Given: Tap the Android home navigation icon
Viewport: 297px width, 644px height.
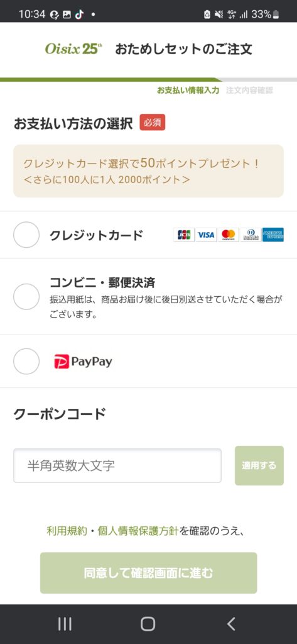Looking at the screenshot, I should coord(148,624).
